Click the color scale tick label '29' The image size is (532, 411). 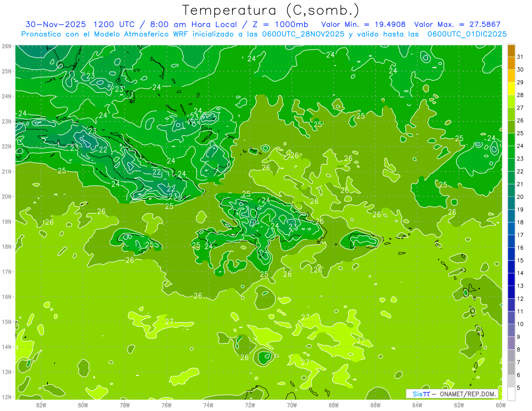click(520, 82)
